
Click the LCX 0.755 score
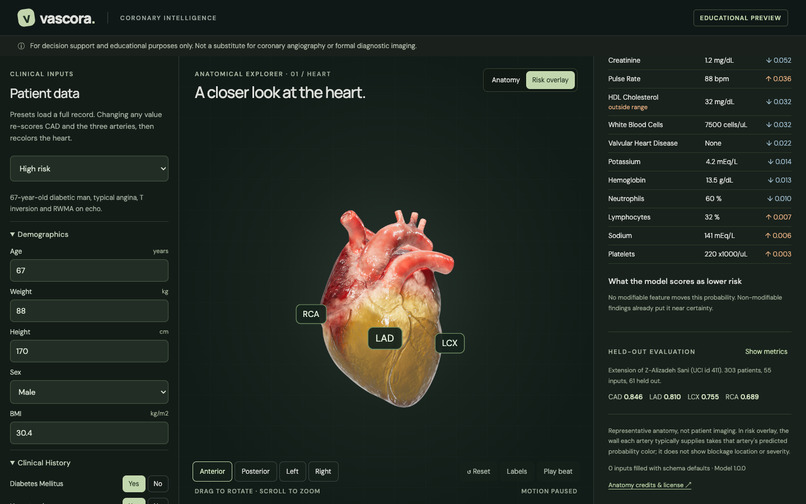tap(703, 397)
